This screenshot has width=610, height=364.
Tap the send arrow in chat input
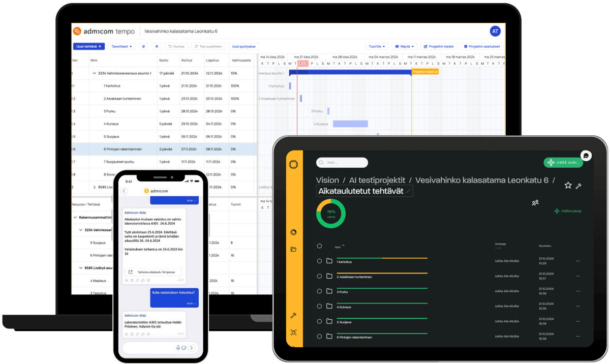tap(191, 348)
